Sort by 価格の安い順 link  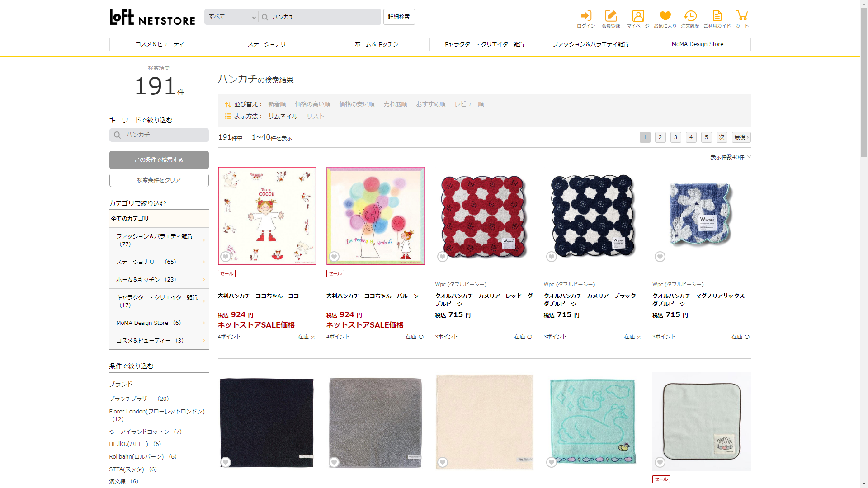point(357,104)
